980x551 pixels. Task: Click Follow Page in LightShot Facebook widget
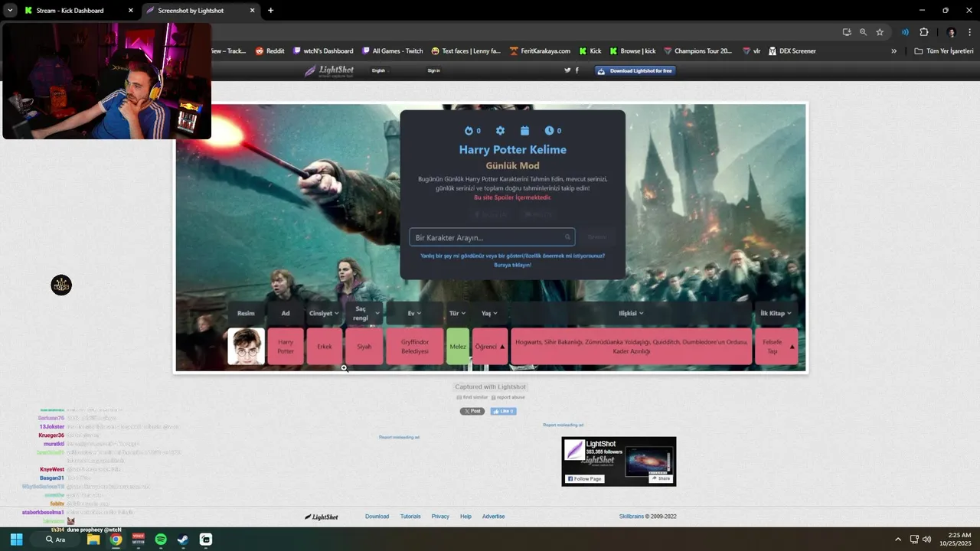(x=585, y=478)
